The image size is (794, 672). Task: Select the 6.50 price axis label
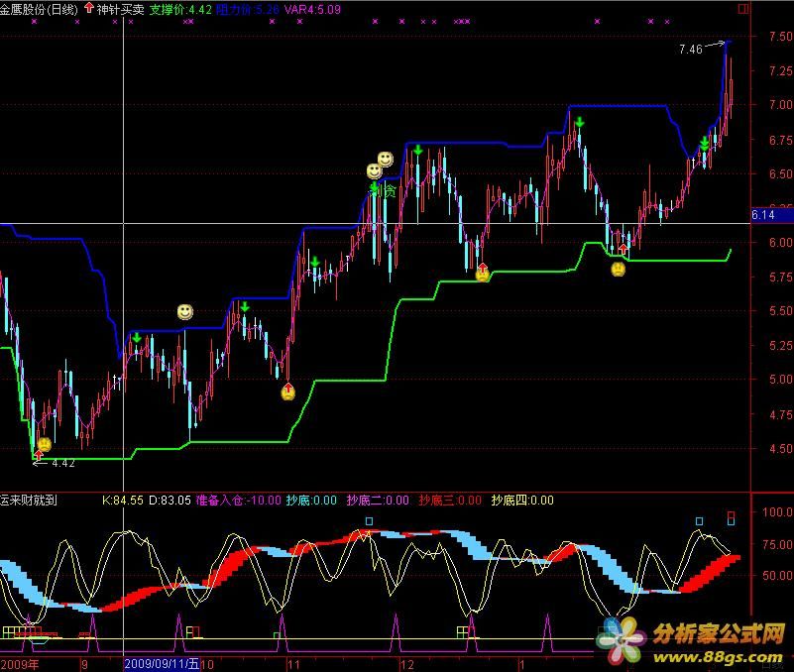[x=780, y=173]
